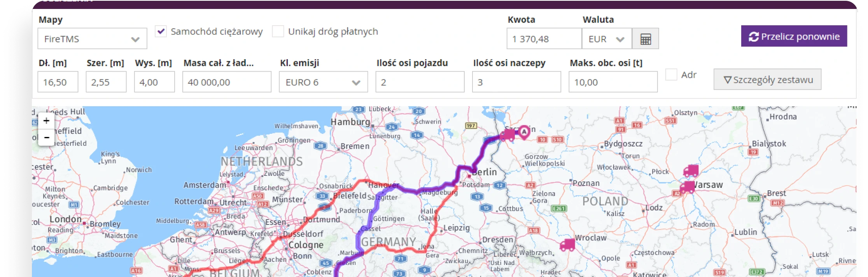
Task: Enable the Unikaj dróg płatnych checkbox
Action: 278,32
